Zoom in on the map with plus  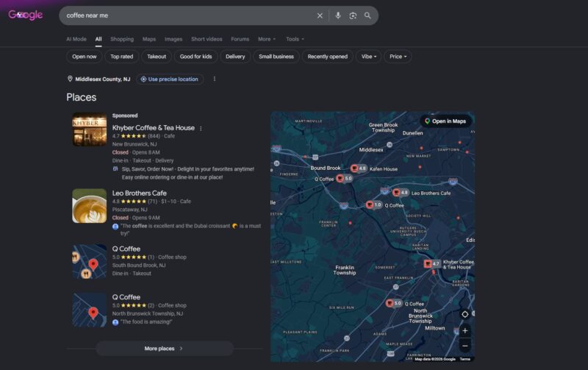[465, 330]
